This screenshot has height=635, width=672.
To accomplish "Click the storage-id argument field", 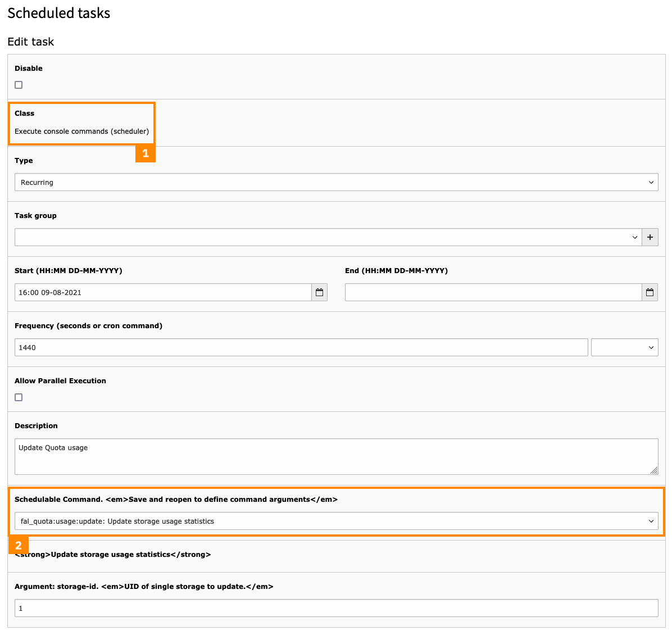I will 336,607.
